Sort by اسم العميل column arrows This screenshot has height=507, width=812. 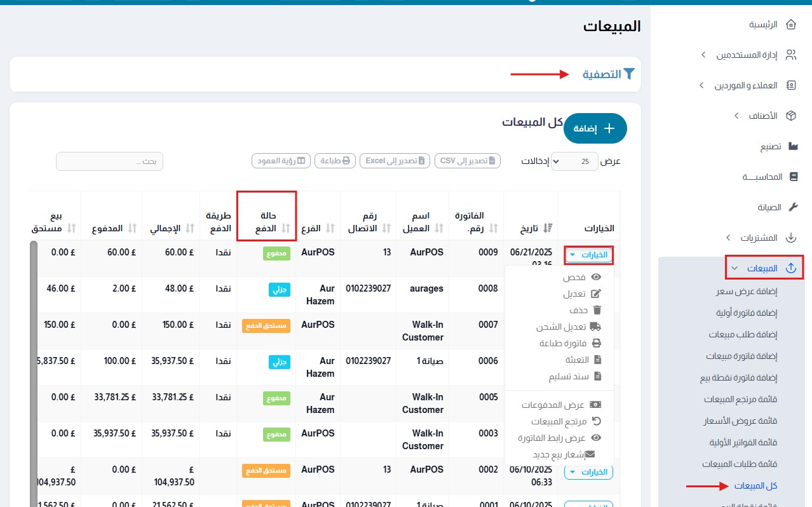pos(438,228)
